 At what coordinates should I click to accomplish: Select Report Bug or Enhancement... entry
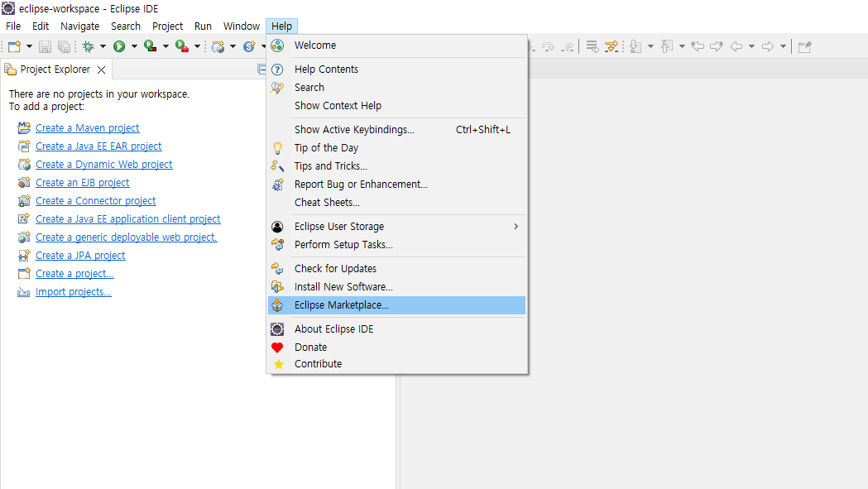pos(397,185)
